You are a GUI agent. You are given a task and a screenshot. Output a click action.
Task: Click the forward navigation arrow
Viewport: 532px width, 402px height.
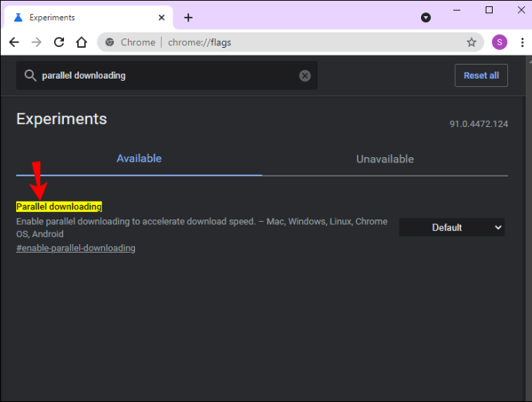pos(36,42)
